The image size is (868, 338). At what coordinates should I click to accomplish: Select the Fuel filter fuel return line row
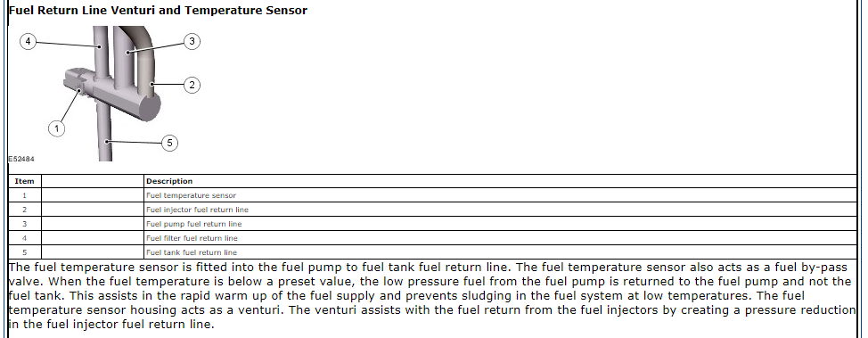(x=432, y=238)
